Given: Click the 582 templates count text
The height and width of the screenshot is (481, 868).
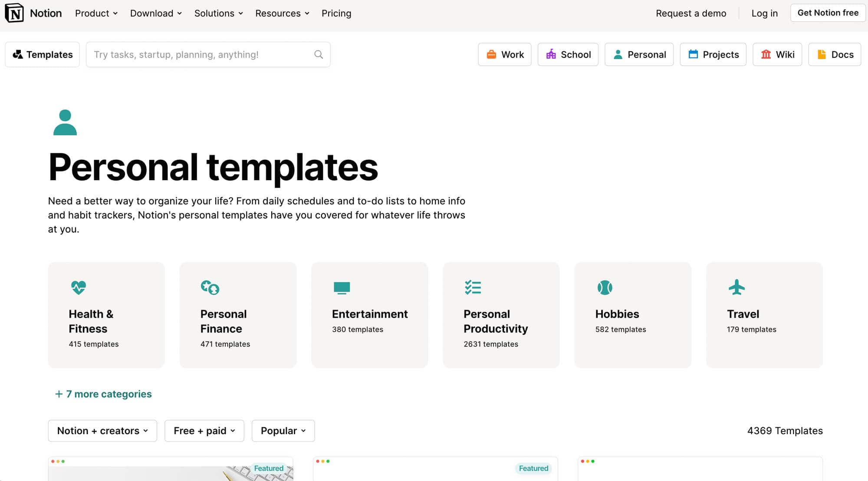Looking at the screenshot, I should (621, 329).
